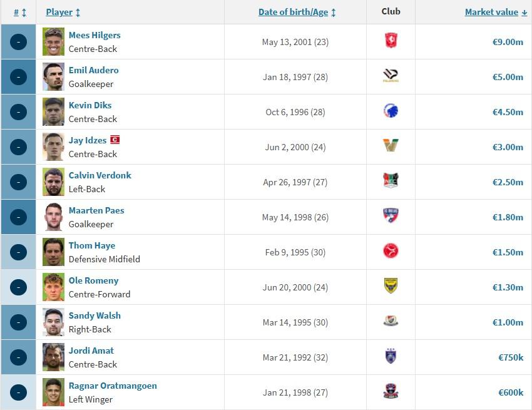Sort the list by Player name header
532x410 pixels.
(x=63, y=13)
